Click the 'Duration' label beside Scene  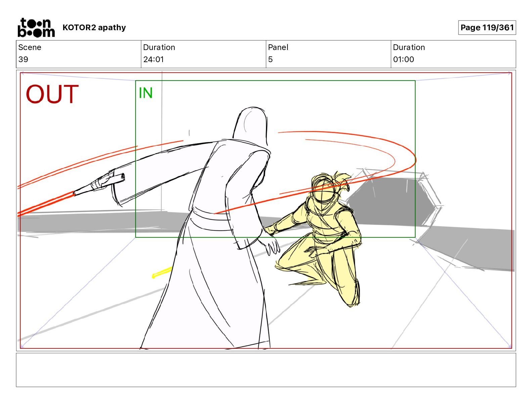point(159,47)
